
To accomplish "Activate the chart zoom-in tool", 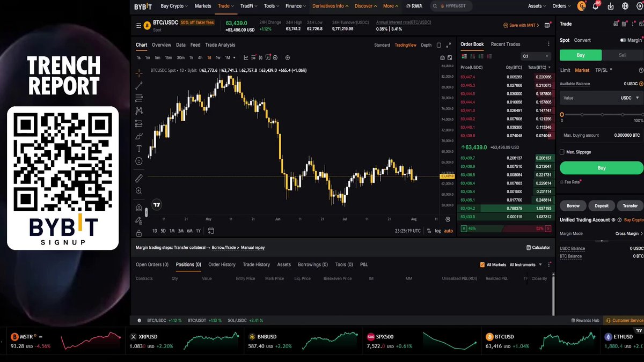I will pyautogui.click(x=139, y=190).
